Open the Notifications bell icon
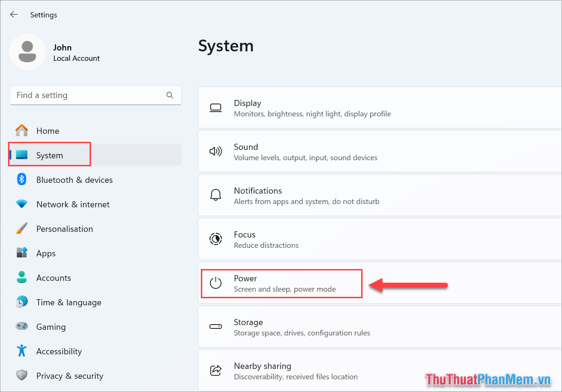This screenshot has height=392, width=562. click(x=215, y=195)
